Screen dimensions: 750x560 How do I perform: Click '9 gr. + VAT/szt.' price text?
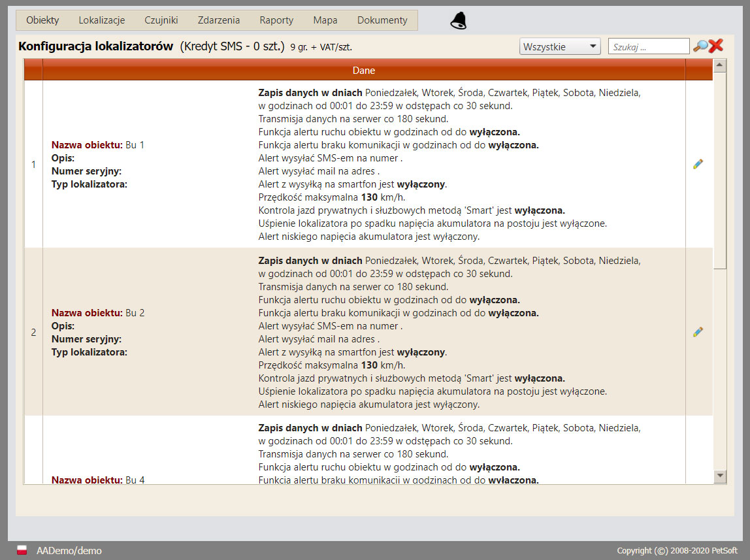(x=321, y=47)
